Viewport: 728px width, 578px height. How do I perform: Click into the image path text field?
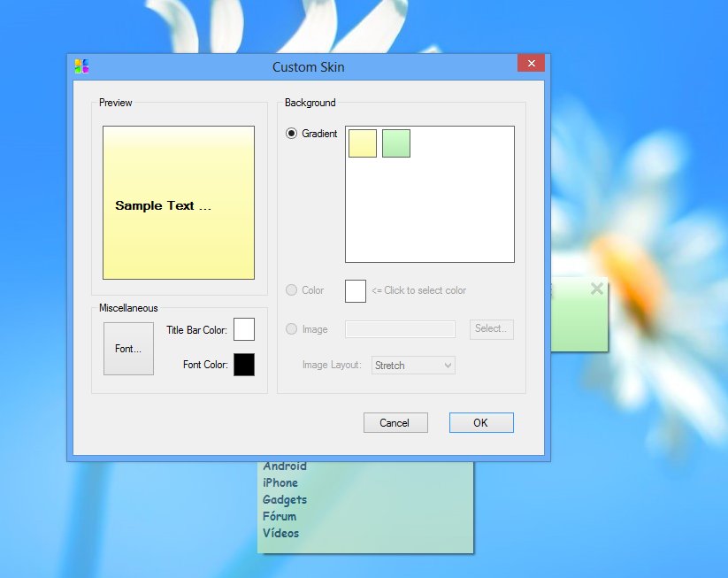[x=400, y=329]
